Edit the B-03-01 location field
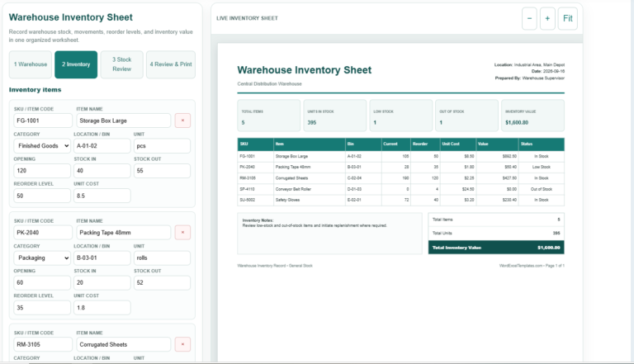The image size is (634, 364). click(x=102, y=258)
